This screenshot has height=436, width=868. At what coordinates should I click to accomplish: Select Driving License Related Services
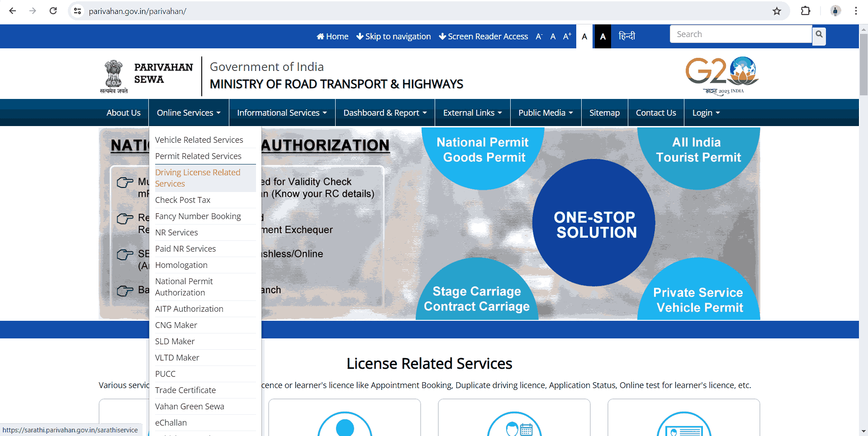[x=205, y=178]
